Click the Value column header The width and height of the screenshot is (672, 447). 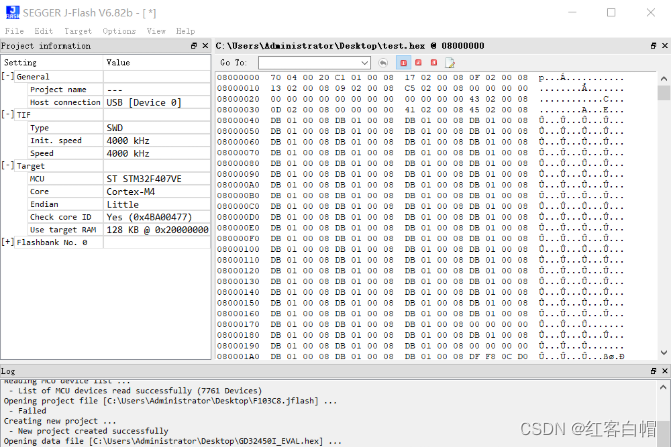coord(157,63)
